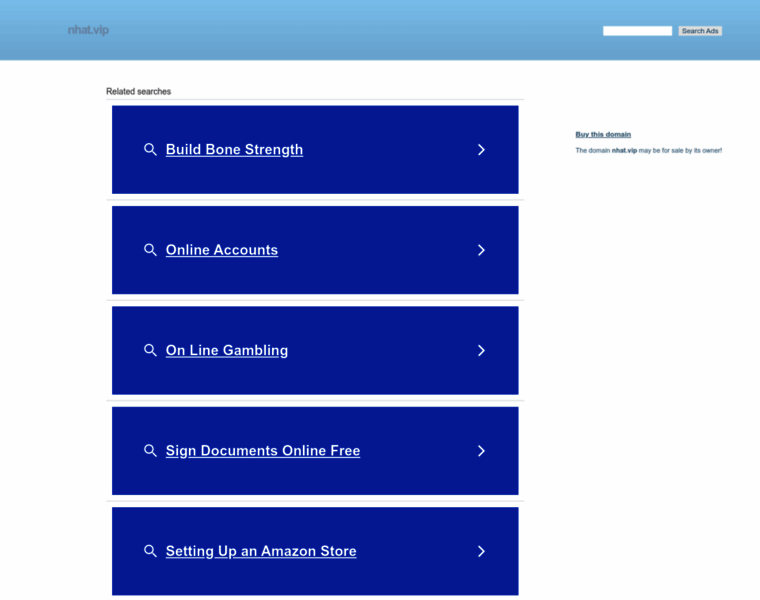Click magnifier icon next to Online Accounts
The image size is (760, 600).
click(150, 250)
